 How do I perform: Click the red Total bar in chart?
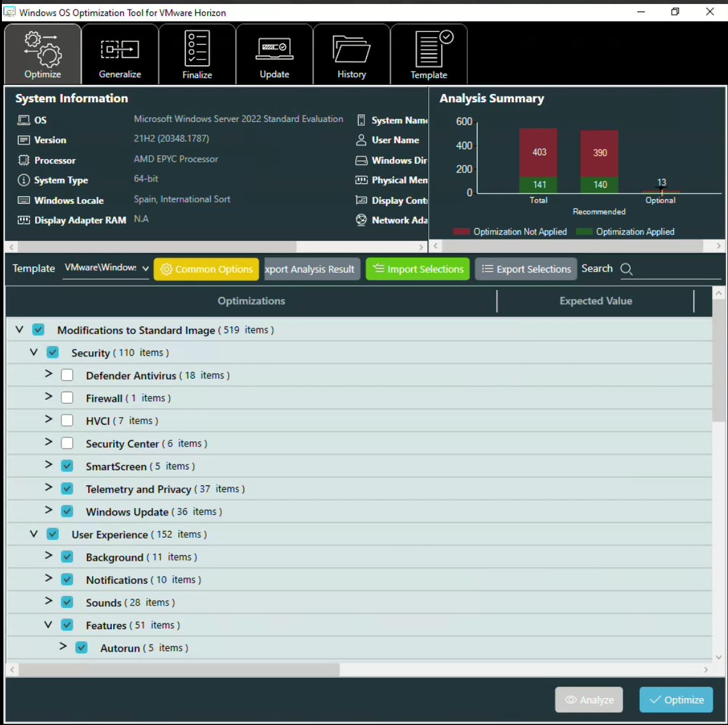tap(538, 152)
